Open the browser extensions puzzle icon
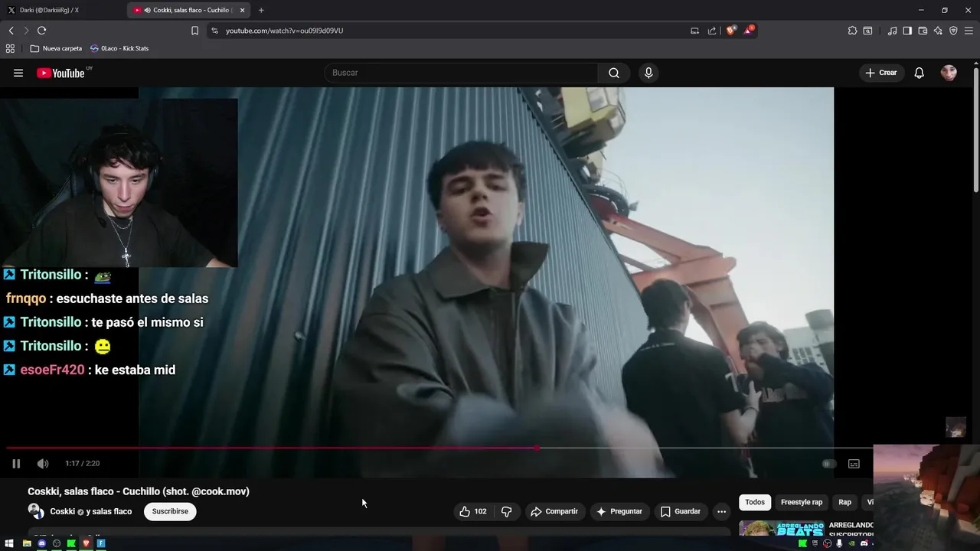Viewport: 980px width, 551px height. pos(852,31)
